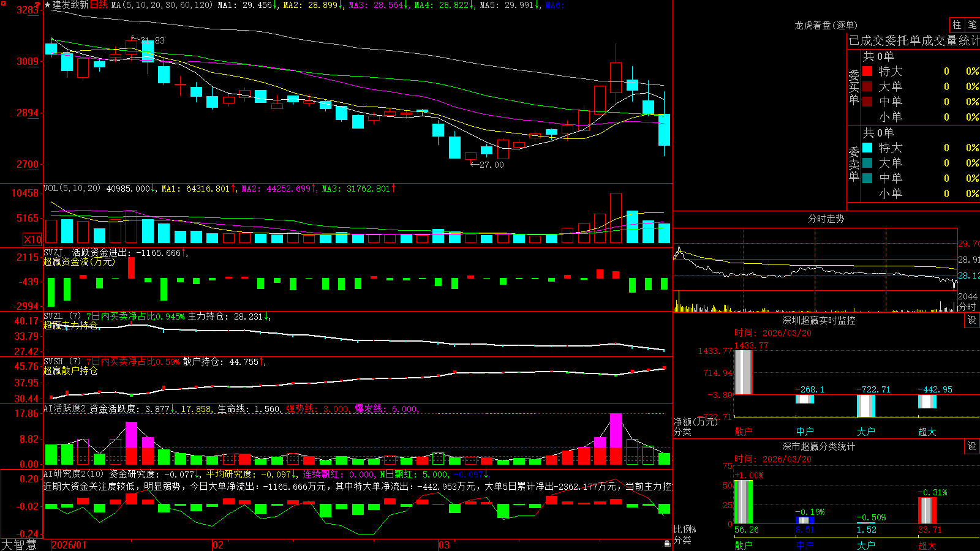
Task: Click the 深圳超赢实时监控 panel title
Action: (x=819, y=320)
